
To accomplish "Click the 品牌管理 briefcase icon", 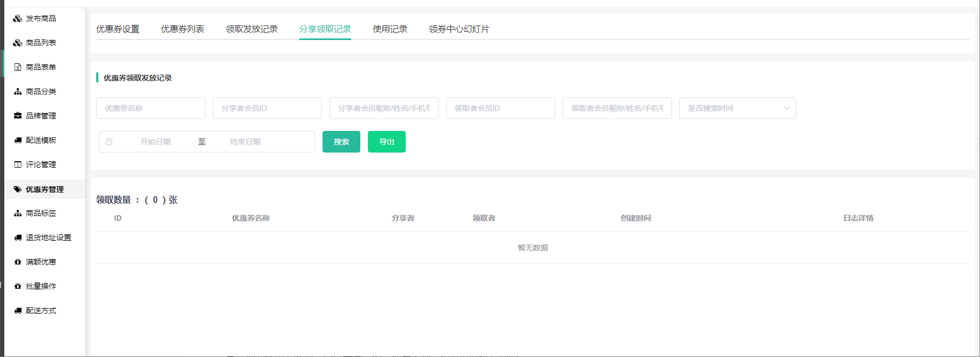I will point(18,116).
